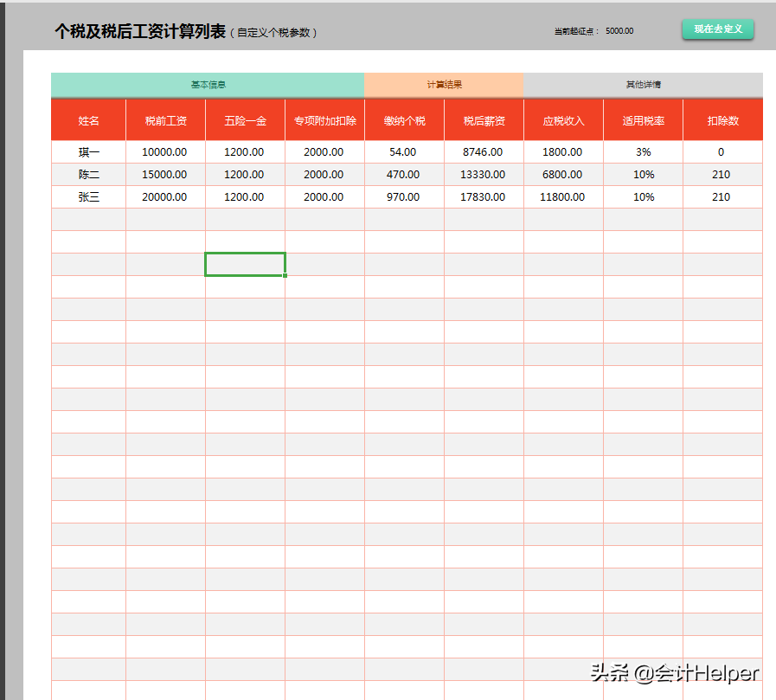Click 琪一's 适用税率 cell showing 3%
This screenshot has width=776, height=700.
point(643,151)
